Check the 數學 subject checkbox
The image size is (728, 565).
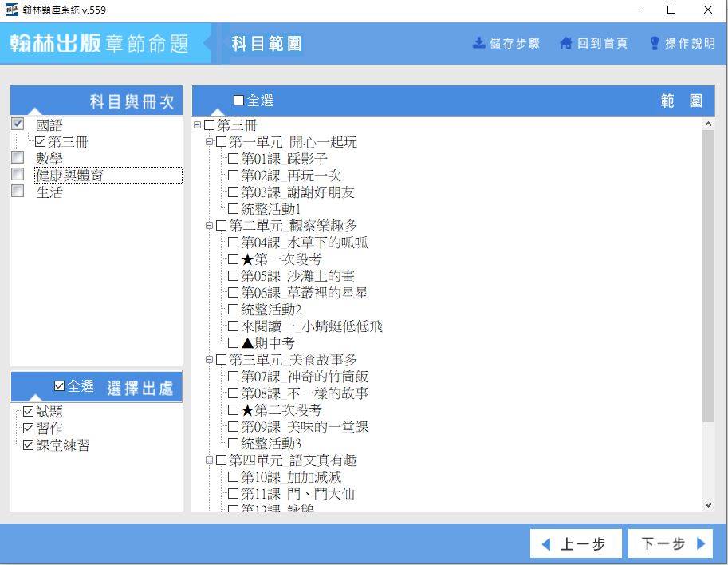[x=18, y=157]
